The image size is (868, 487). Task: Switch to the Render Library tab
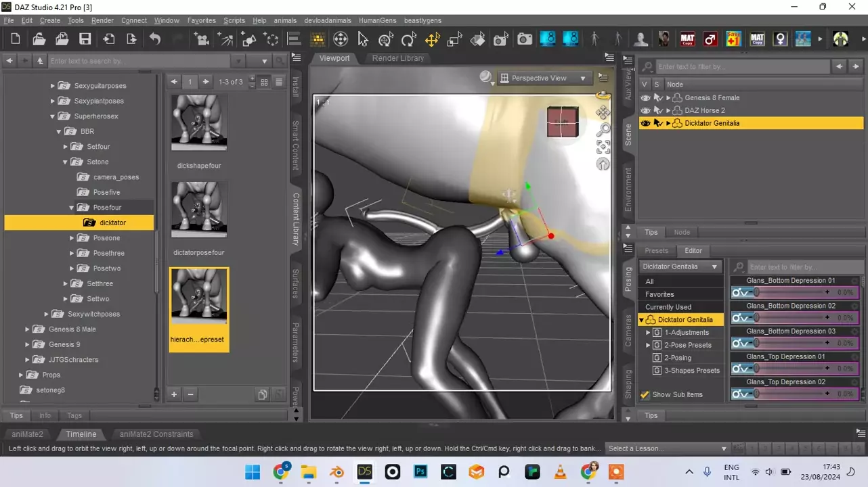[397, 58]
